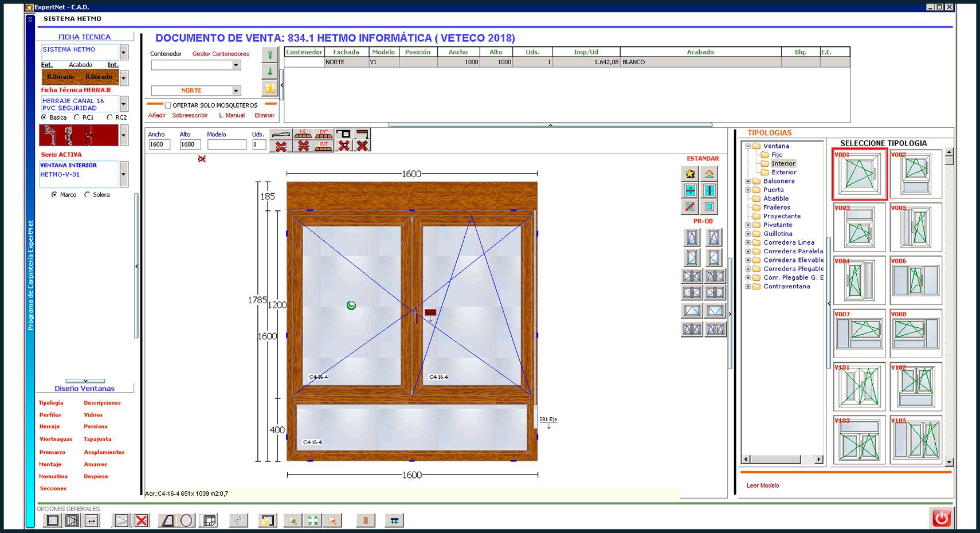Click the yellow star icon under ESTANDAR
The width and height of the screenshot is (980, 533).
(x=690, y=174)
